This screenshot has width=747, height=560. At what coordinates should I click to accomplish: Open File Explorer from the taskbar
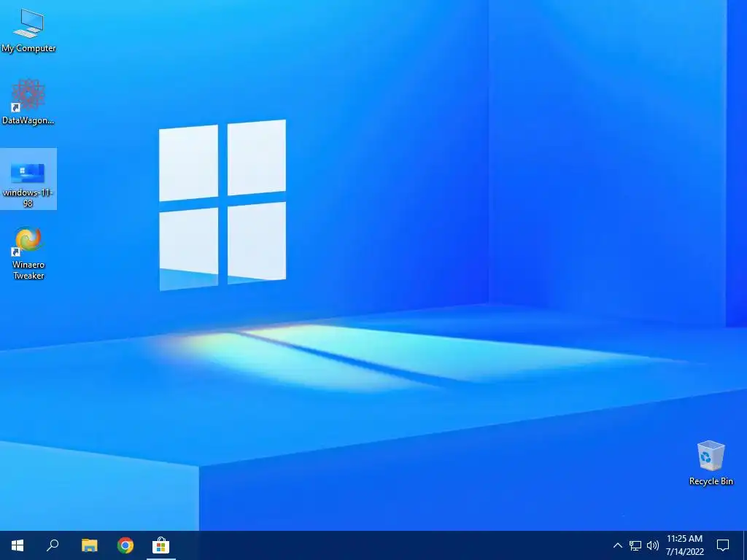coord(89,545)
